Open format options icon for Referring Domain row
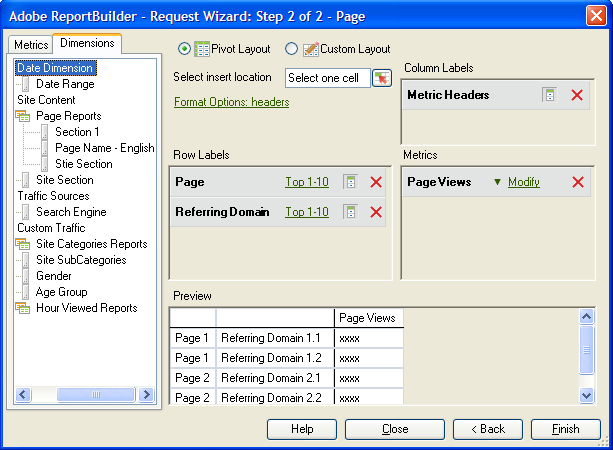This screenshot has width=613, height=450. tap(351, 212)
